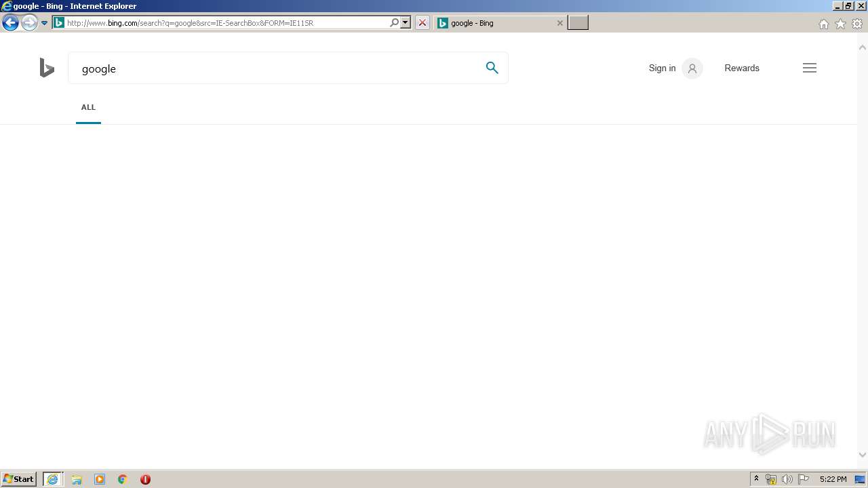Open the Windows Start menu
868x488 pixels.
click(x=19, y=479)
